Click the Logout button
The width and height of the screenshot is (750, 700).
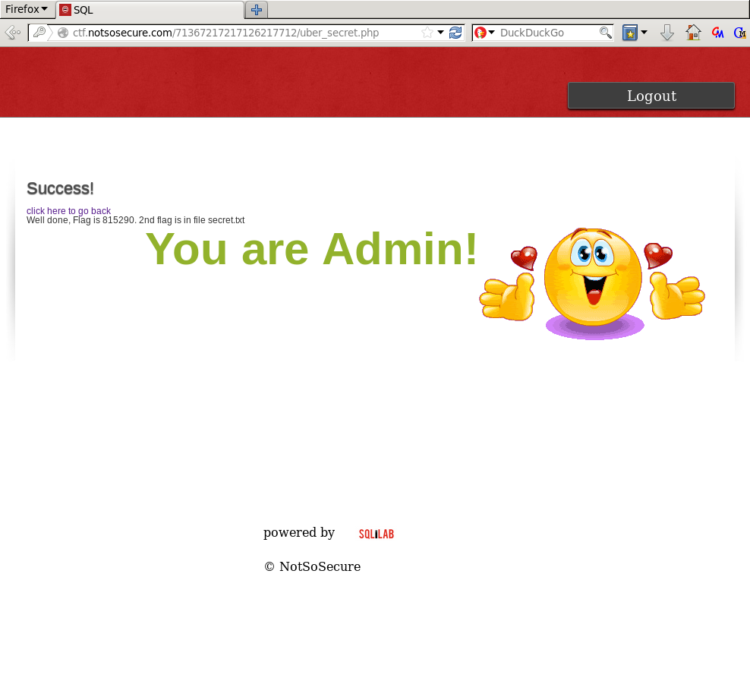tap(651, 96)
